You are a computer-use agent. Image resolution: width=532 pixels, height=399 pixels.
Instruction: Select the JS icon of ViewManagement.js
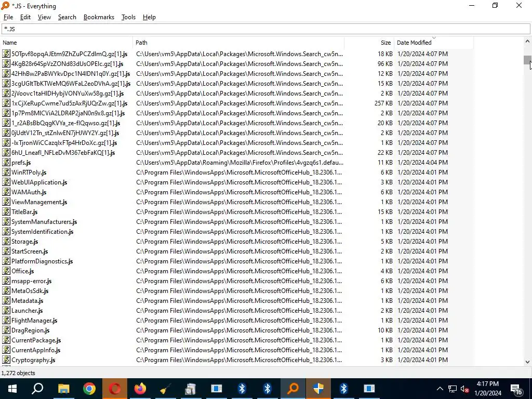click(6, 202)
